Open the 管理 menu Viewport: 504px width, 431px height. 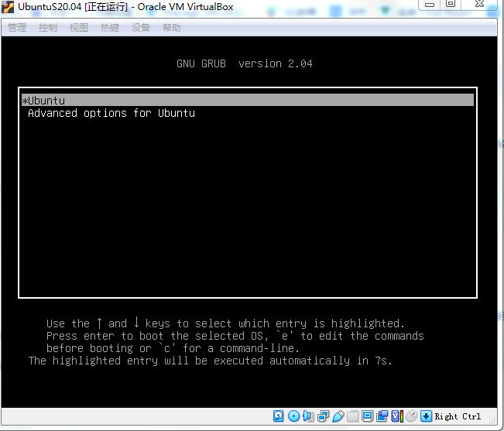[17, 28]
